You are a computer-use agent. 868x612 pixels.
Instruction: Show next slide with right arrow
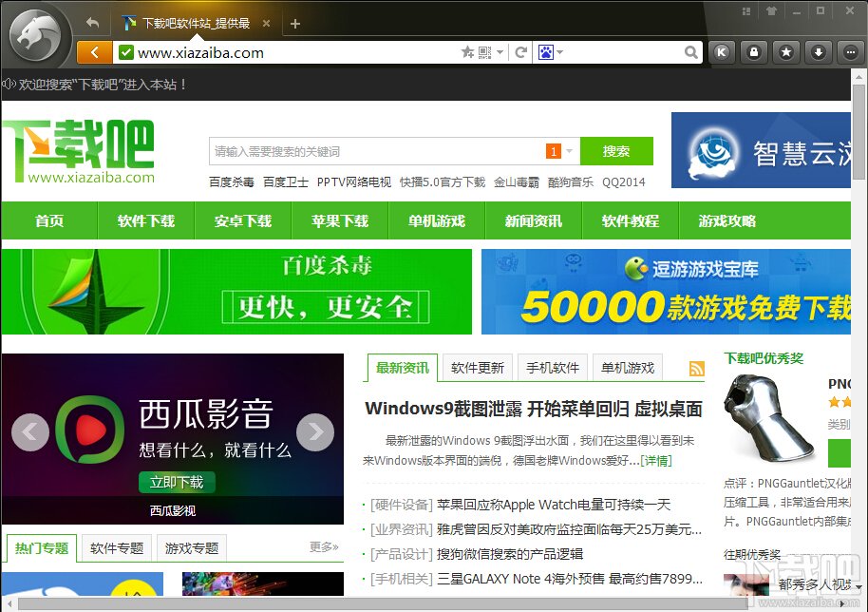point(315,432)
